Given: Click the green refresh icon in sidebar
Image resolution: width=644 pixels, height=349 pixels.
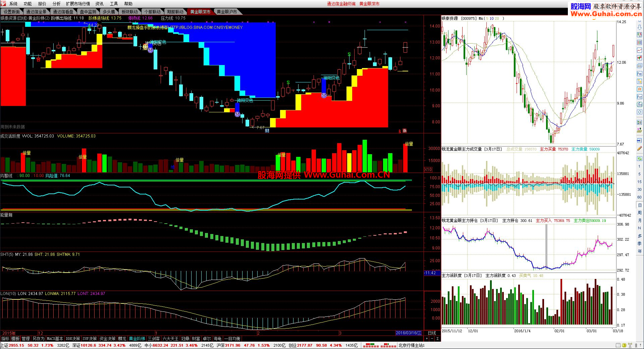Looking at the screenshot, I should 639,159.
